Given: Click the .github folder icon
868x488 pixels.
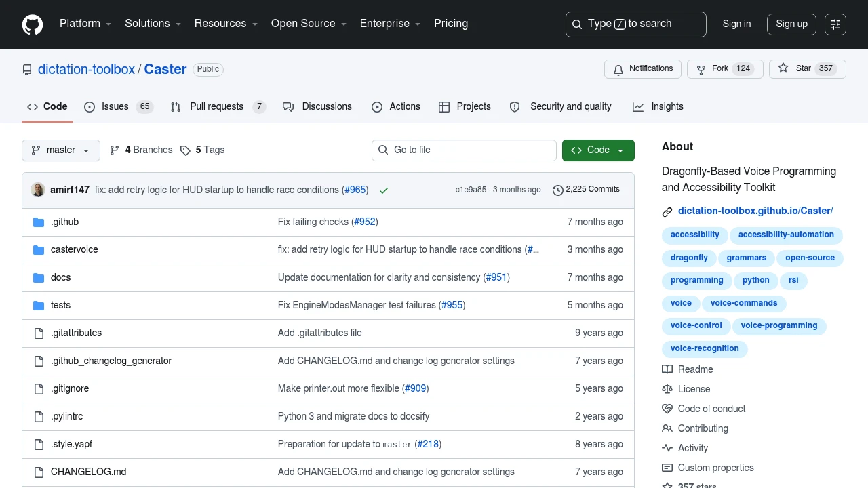Looking at the screenshot, I should tap(39, 222).
